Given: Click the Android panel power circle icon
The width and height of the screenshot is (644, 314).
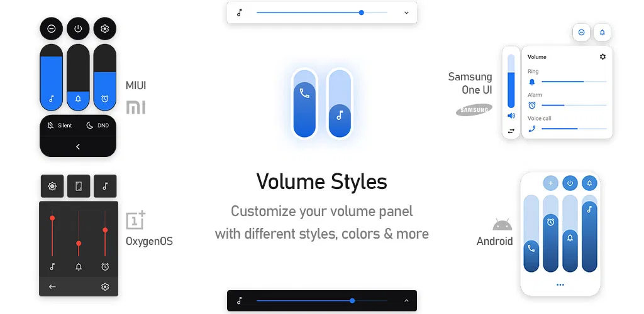Looking at the screenshot, I should click(x=570, y=183).
